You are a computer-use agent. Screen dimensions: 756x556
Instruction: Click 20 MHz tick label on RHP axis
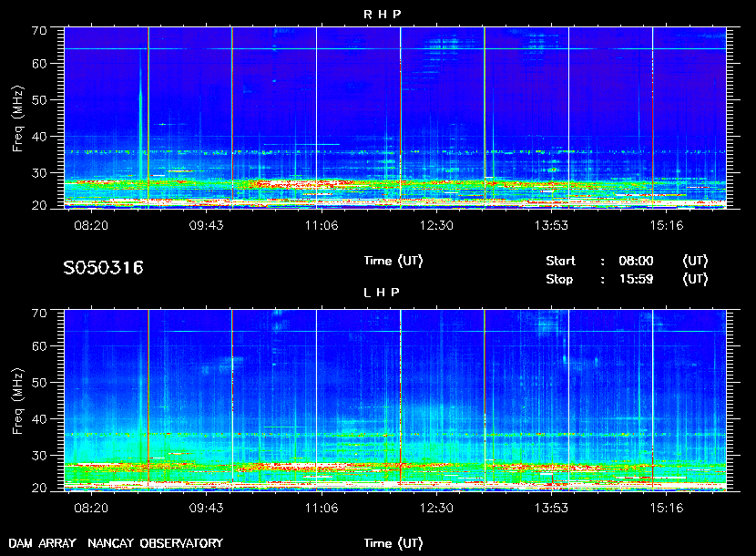(x=39, y=206)
